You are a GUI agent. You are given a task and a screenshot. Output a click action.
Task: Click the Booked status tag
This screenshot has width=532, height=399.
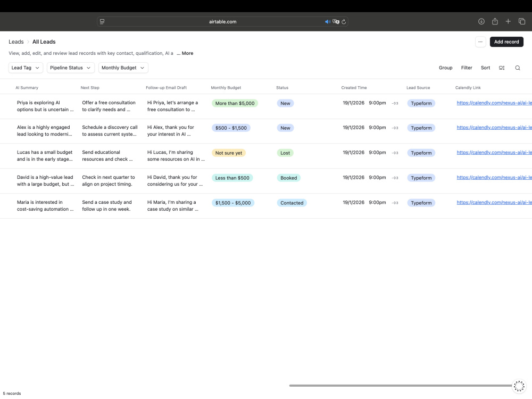pyautogui.click(x=288, y=178)
